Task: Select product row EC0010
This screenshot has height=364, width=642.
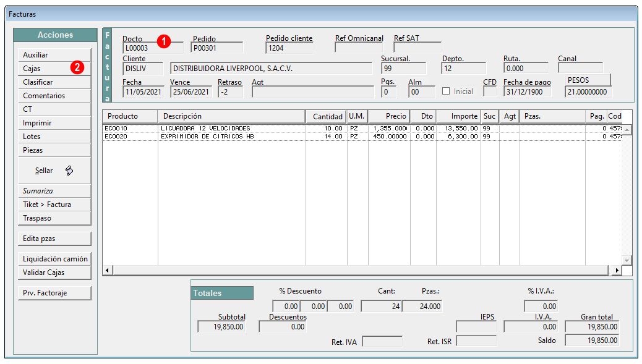Action: tap(362, 129)
